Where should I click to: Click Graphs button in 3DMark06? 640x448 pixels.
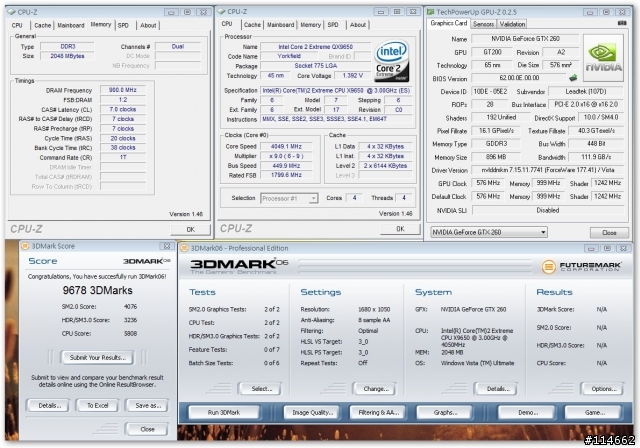point(445,413)
